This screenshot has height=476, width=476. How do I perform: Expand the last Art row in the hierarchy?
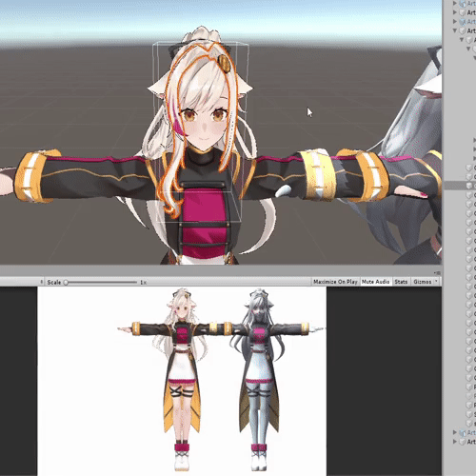[x=455, y=442]
